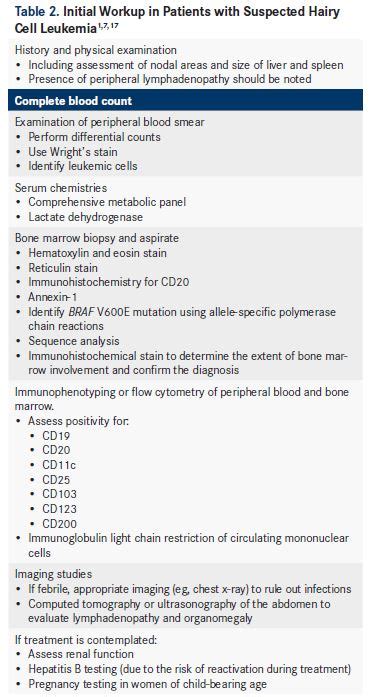Click Imaging studies section heading

pyautogui.click(x=53, y=574)
